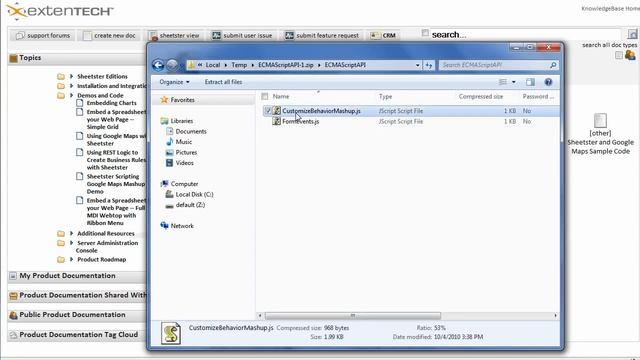The height and width of the screenshot is (360, 640).
Task: Click submit user issue
Action: [242, 36]
